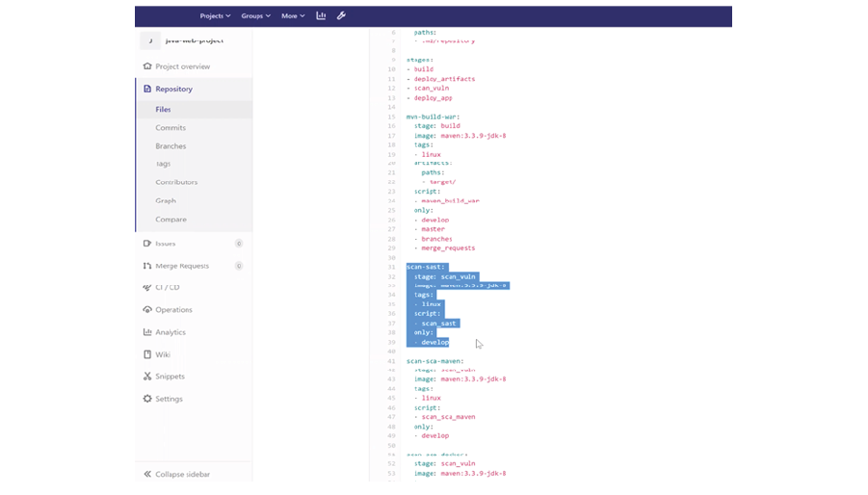This screenshot has width=868, height=495.
Task: Click 'merge_requests' on line 29
Action: click(x=448, y=247)
